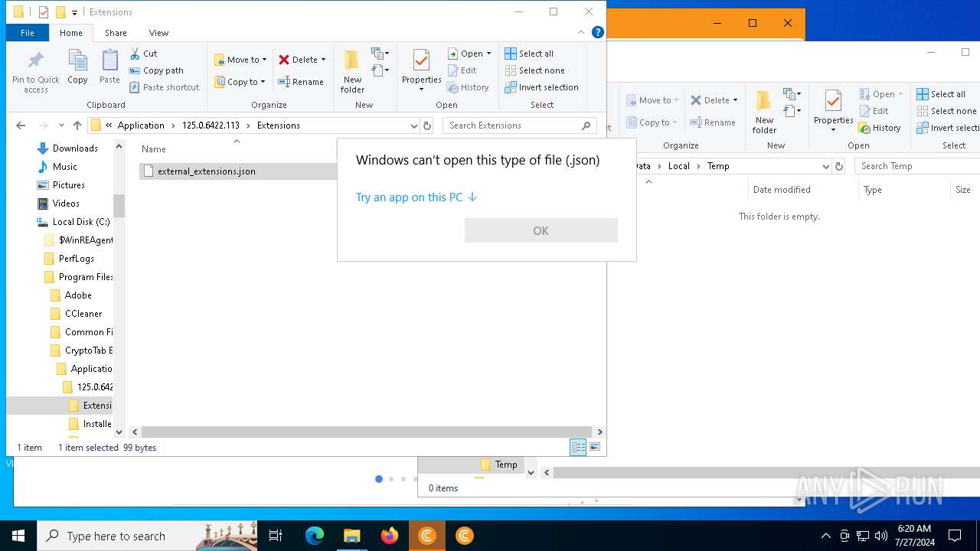The width and height of the screenshot is (980, 551).
Task: Click the Windows Start button
Action: pyautogui.click(x=18, y=536)
